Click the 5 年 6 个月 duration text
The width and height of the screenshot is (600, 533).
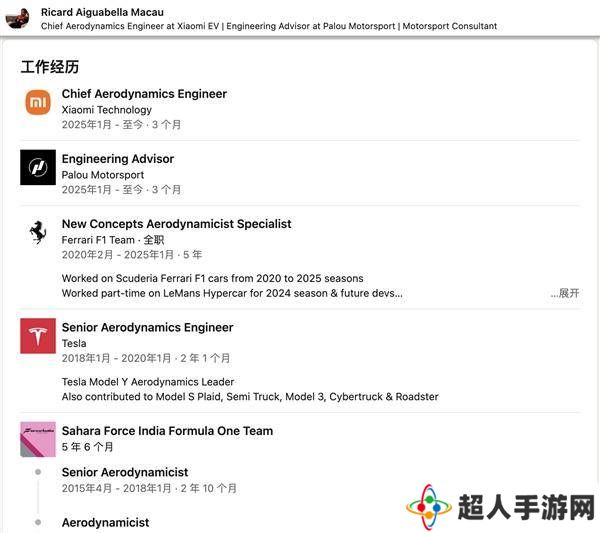tap(88, 447)
